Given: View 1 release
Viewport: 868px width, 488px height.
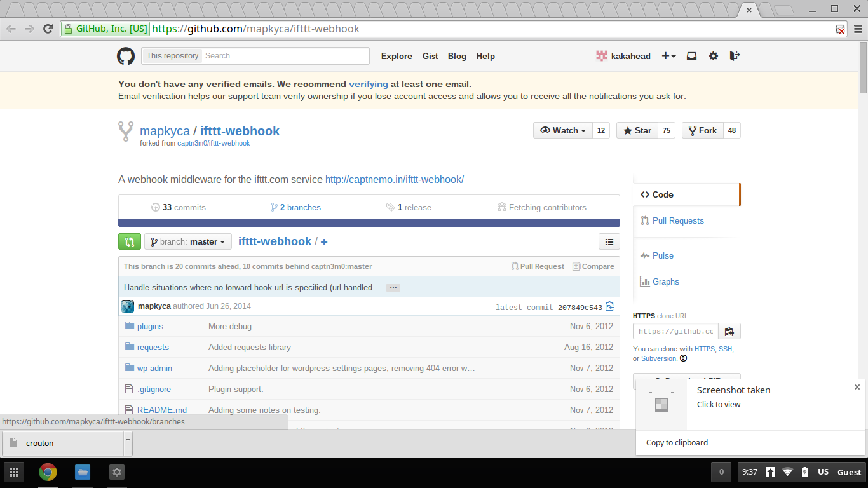Looking at the screenshot, I should tap(409, 207).
